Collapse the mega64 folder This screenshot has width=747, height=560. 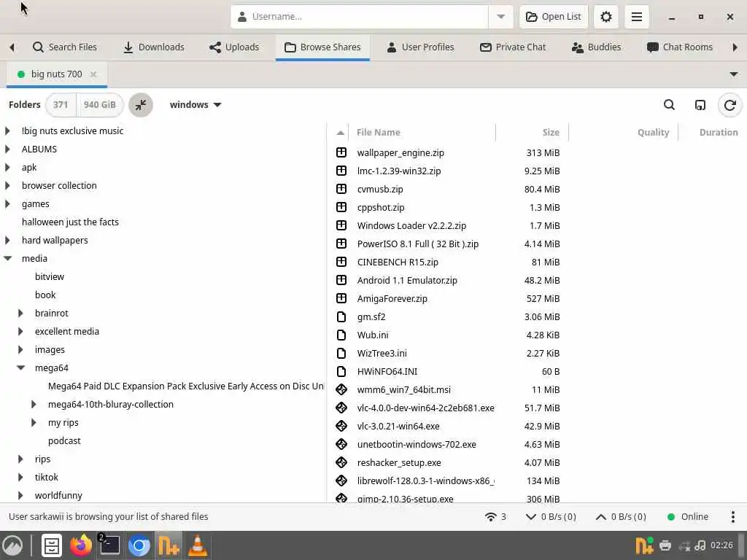click(x=20, y=368)
